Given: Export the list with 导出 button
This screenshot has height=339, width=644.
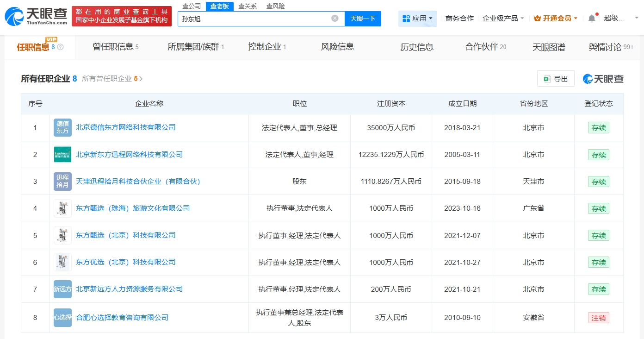Looking at the screenshot, I should pyautogui.click(x=556, y=79).
